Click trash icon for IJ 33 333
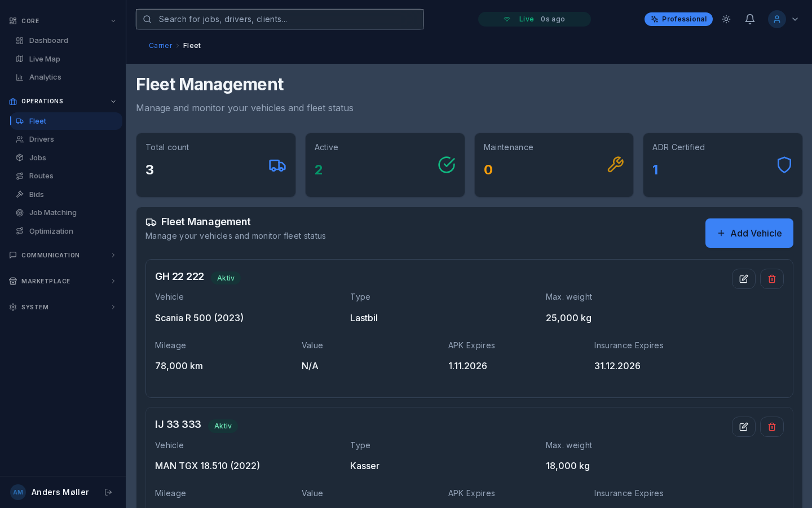Screen dimensions: 812x508 coord(771,427)
